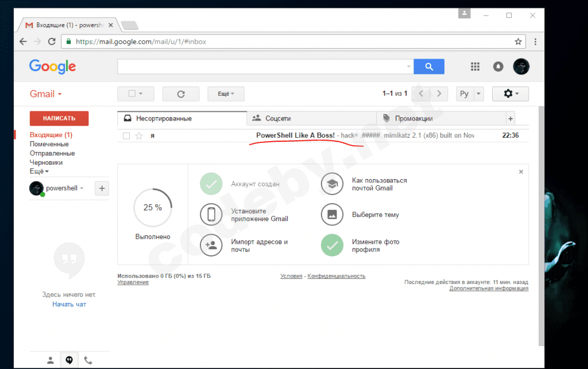Click the Ру input tools button
Image resolution: width=588 pixels, height=369 pixels.
(465, 94)
